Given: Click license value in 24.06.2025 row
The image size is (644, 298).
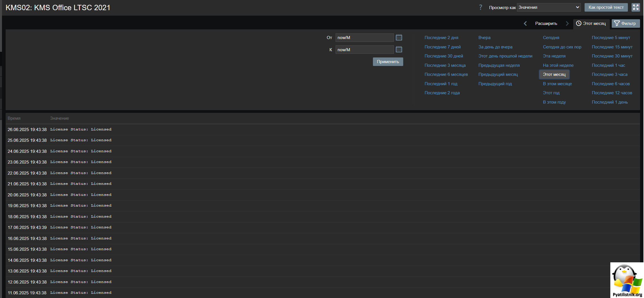Looking at the screenshot, I should (x=81, y=151).
